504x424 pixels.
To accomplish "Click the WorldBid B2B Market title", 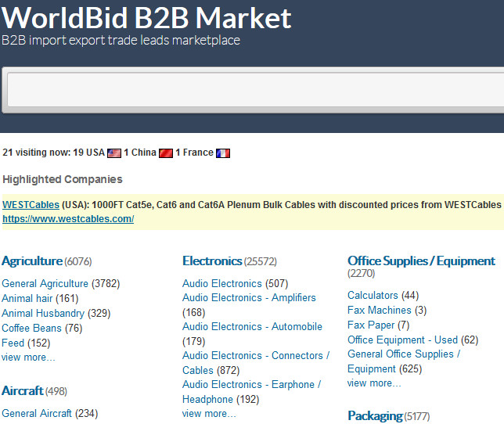I will (x=146, y=18).
